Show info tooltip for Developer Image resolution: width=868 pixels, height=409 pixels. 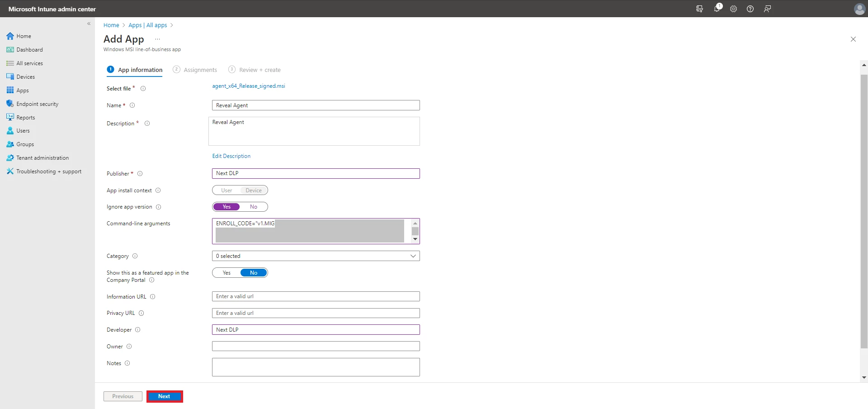pyautogui.click(x=138, y=330)
